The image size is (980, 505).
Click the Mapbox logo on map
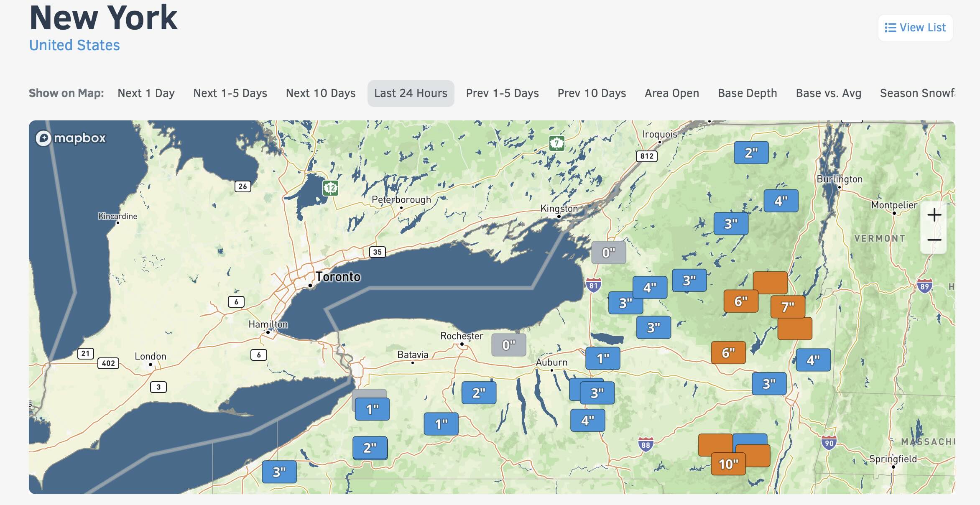tap(71, 138)
